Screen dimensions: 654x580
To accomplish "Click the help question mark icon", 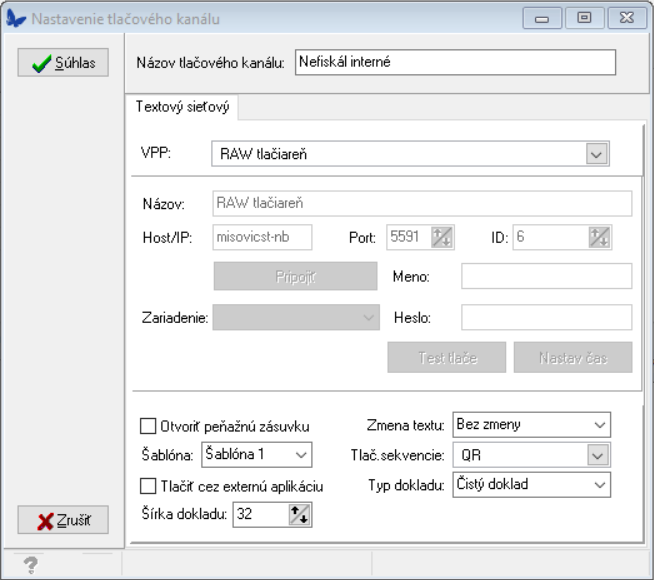I will click(x=30, y=566).
